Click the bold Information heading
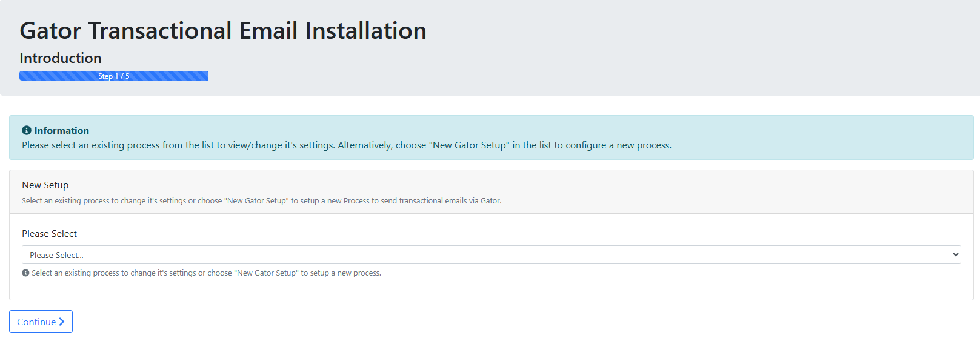Image resolution: width=980 pixels, height=347 pixels. 62,130
